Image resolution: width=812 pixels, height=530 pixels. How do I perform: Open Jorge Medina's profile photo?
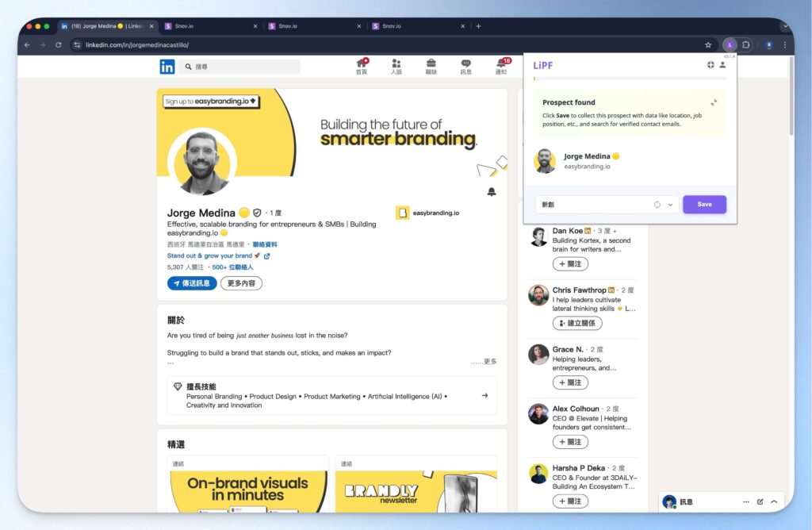(x=202, y=162)
